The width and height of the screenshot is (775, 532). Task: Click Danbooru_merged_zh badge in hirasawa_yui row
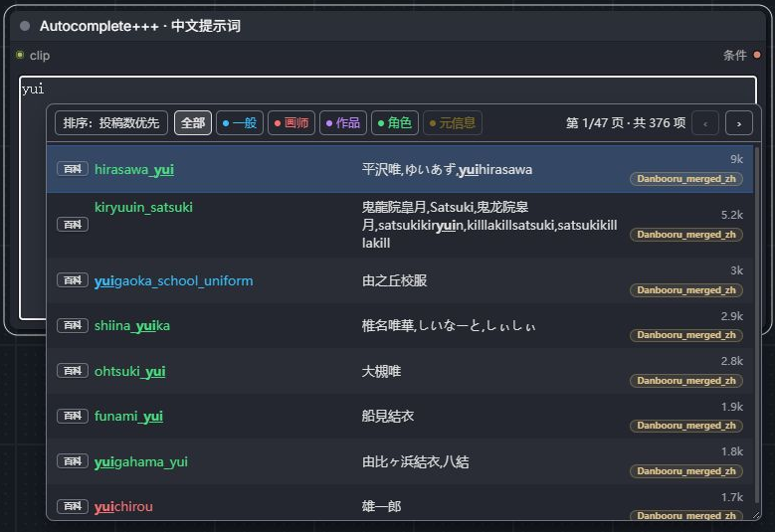tap(686, 179)
